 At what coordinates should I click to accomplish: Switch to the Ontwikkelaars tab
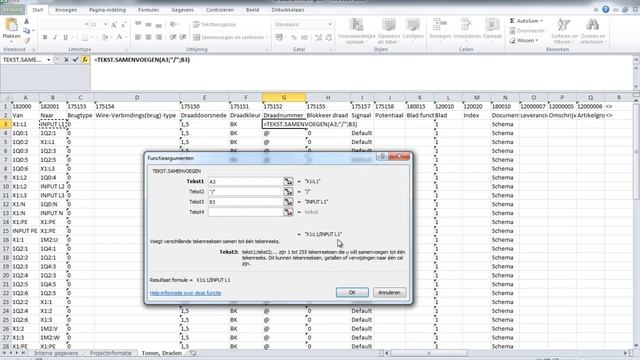click(x=288, y=9)
